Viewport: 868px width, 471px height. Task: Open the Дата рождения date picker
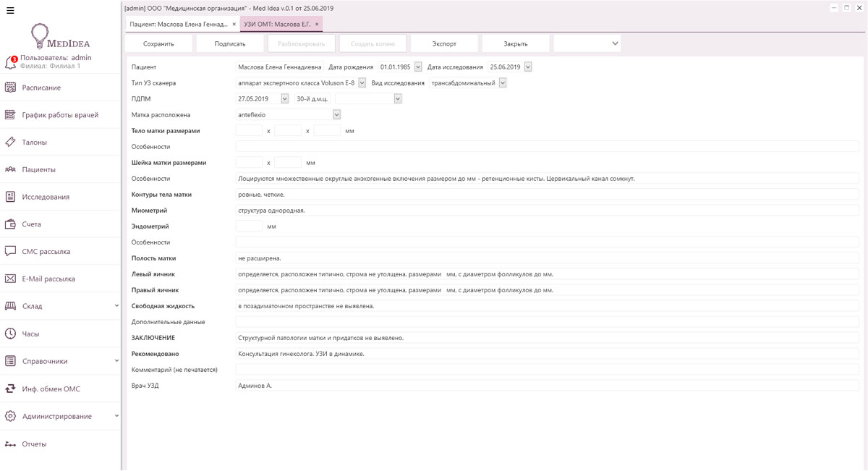point(418,67)
